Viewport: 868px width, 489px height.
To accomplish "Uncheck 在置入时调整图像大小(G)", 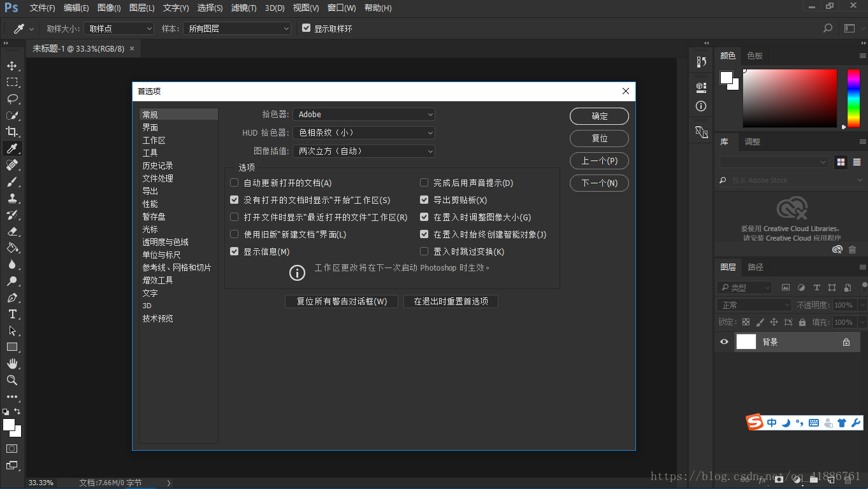I will [424, 217].
